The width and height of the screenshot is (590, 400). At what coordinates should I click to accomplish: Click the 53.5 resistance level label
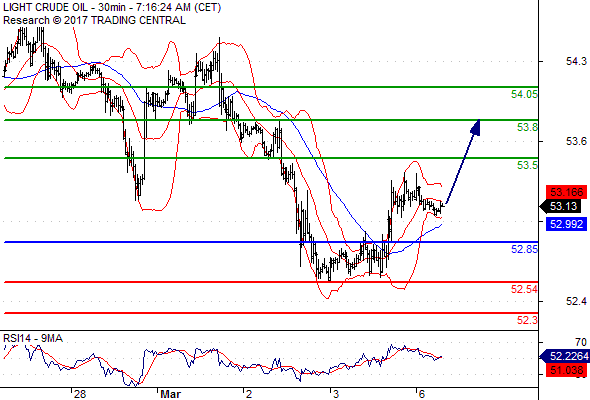click(527, 165)
